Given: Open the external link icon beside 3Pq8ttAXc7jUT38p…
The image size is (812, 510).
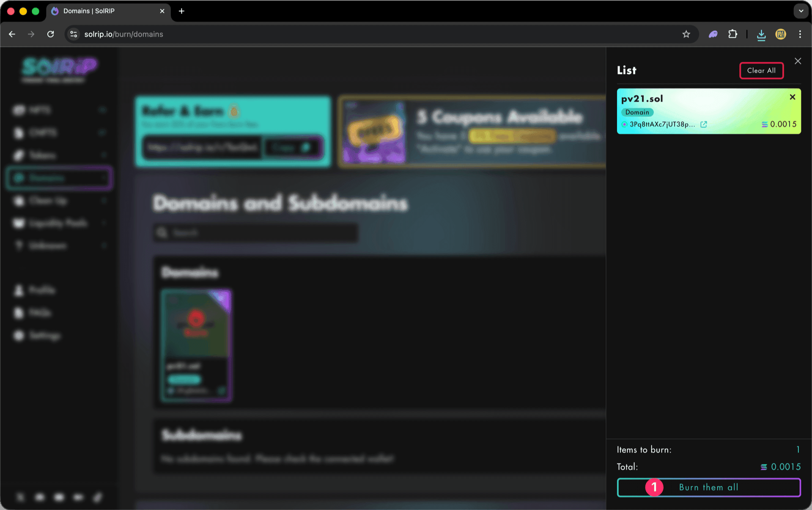Looking at the screenshot, I should pyautogui.click(x=704, y=124).
